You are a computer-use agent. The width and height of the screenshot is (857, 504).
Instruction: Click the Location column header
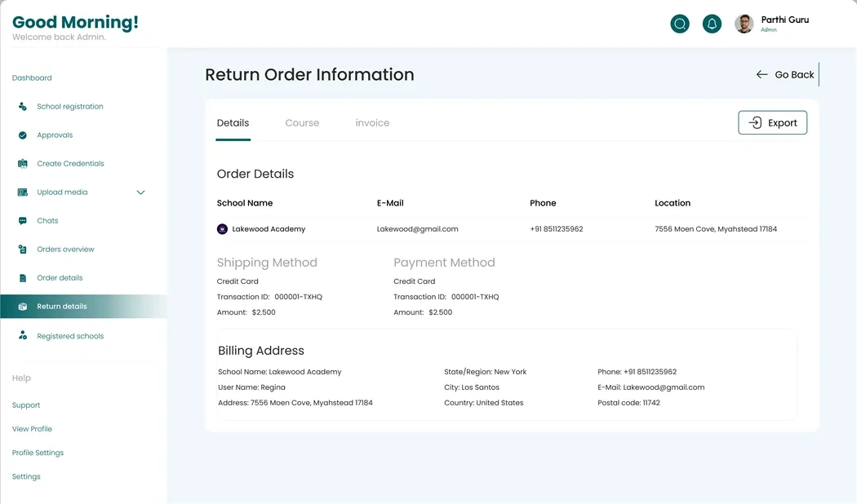point(673,202)
